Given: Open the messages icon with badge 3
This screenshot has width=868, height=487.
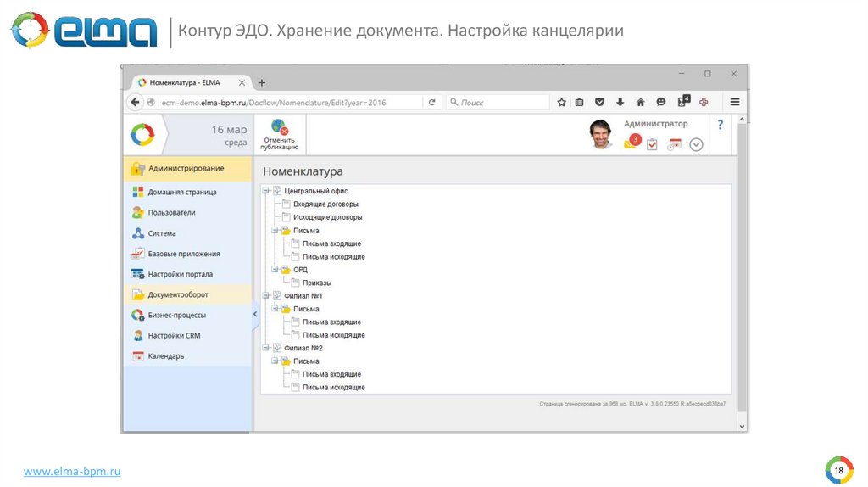Looking at the screenshot, I should click(x=631, y=143).
